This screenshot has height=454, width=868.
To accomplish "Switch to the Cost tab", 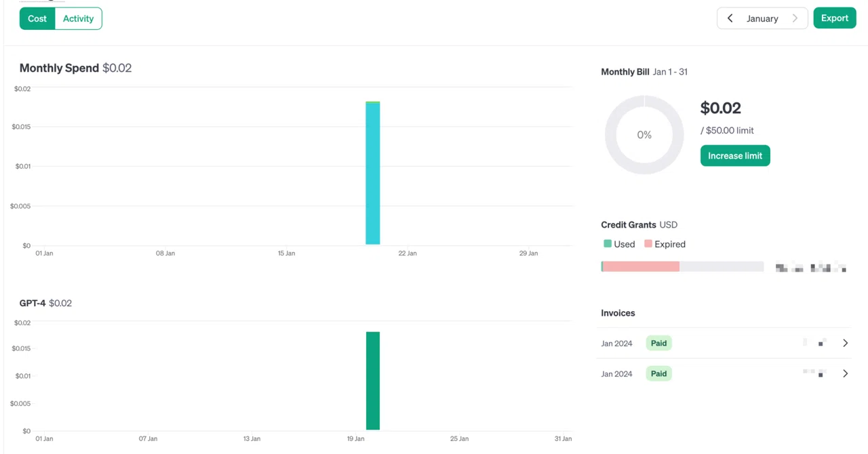I will [37, 19].
